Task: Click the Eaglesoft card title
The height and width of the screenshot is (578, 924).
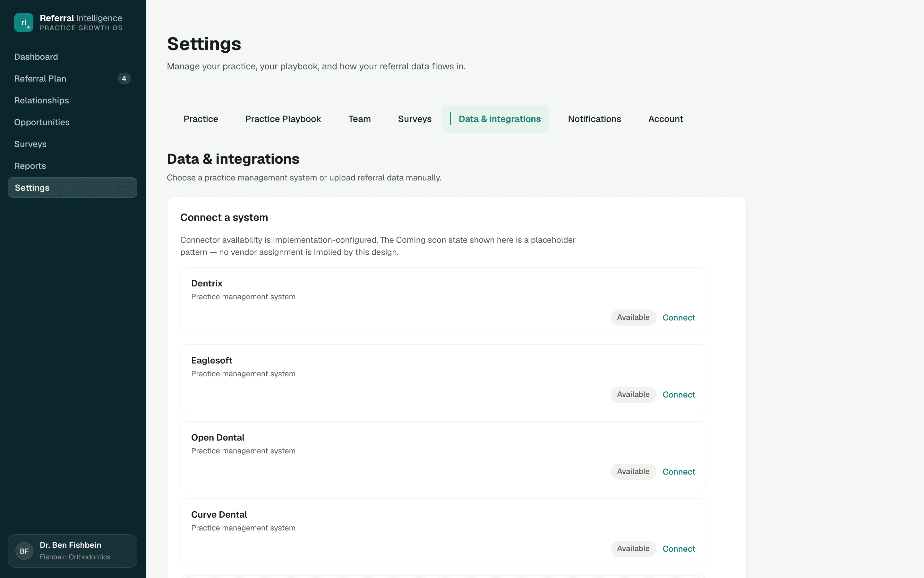Action: tap(211, 361)
